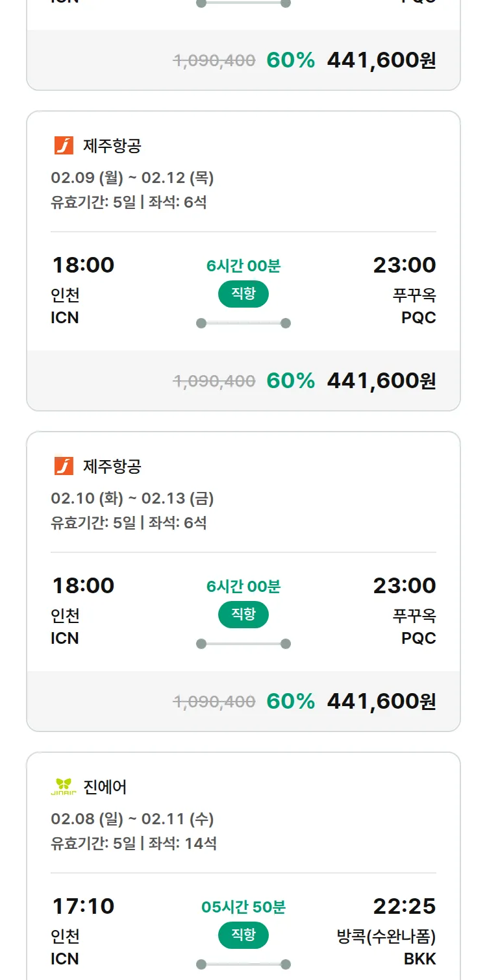Click the 18:00 departure time on the 02.09 flight

pyautogui.click(x=83, y=265)
